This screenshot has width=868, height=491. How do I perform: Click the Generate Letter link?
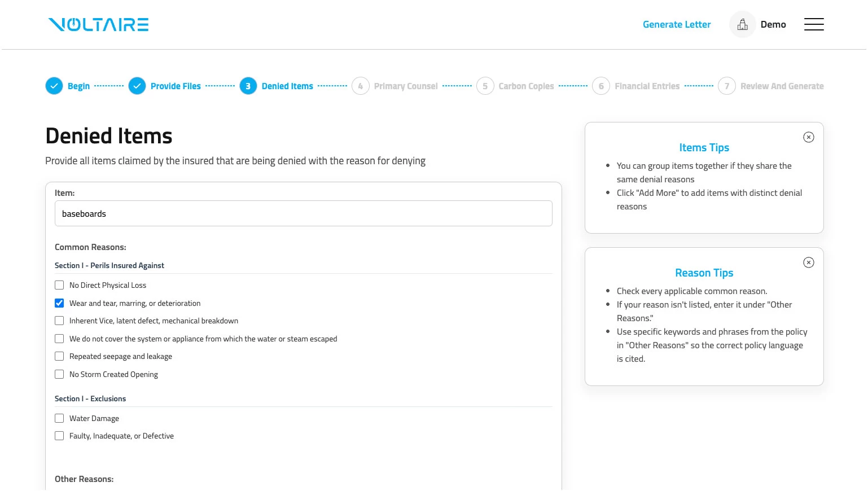click(x=677, y=24)
